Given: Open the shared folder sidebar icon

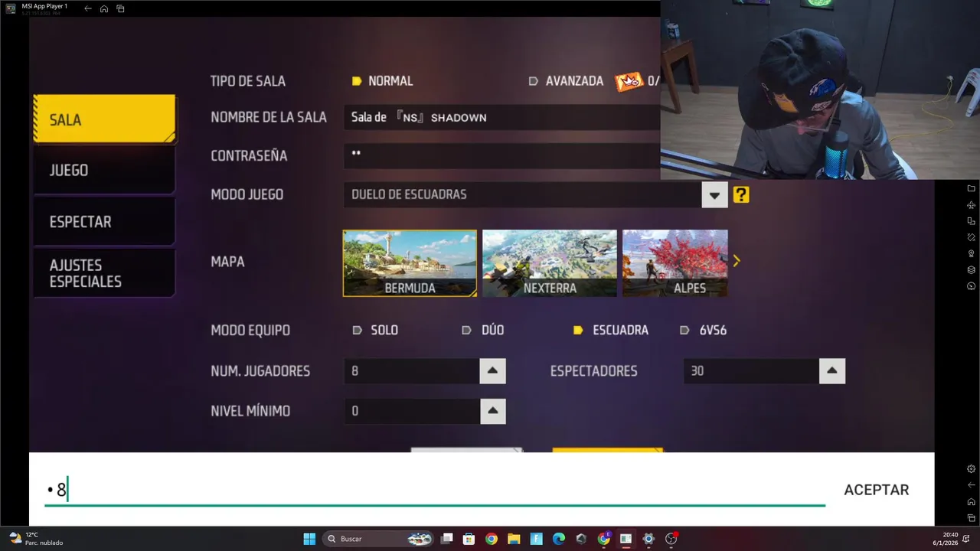Looking at the screenshot, I should (x=971, y=188).
